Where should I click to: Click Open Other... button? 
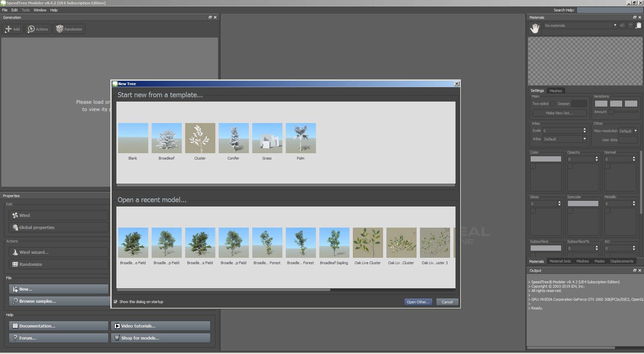click(418, 302)
